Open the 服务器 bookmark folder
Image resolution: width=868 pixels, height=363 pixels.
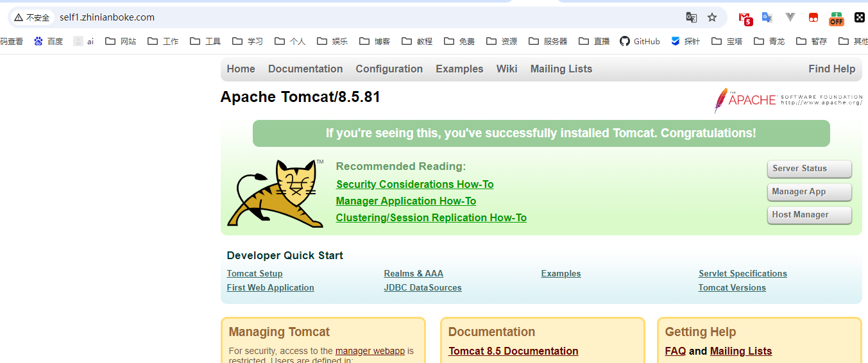click(548, 41)
